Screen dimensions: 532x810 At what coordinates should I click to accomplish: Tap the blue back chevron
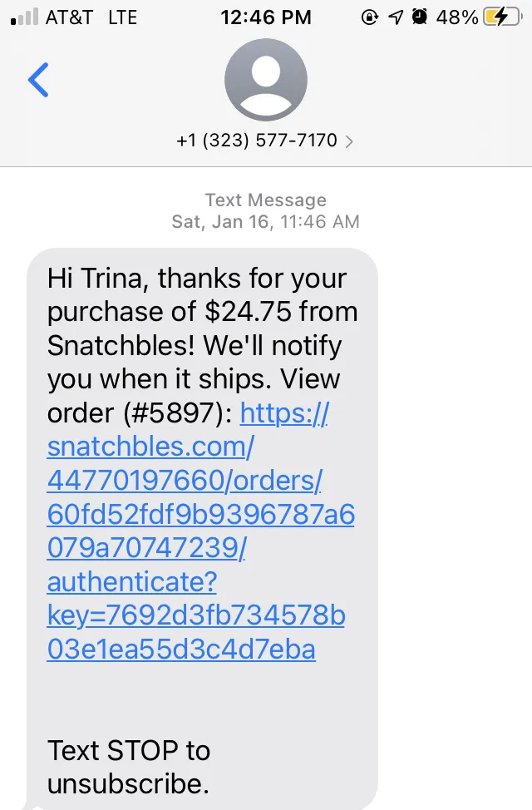[38, 80]
